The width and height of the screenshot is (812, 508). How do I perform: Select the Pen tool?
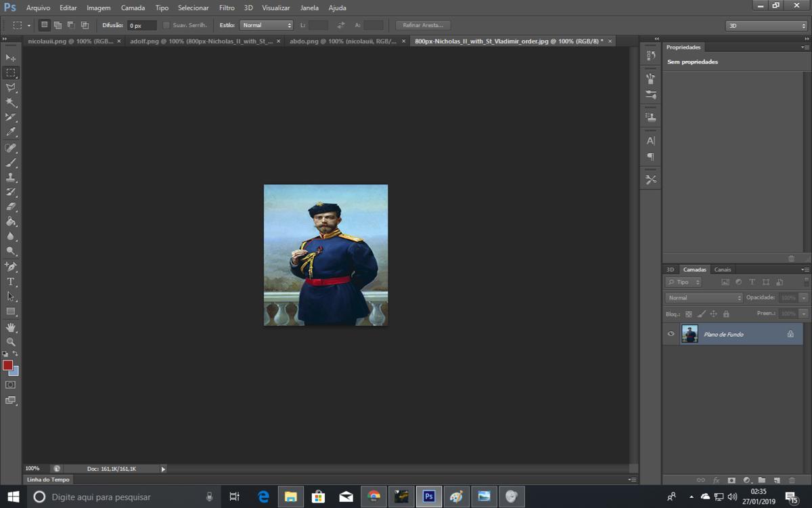click(x=11, y=267)
